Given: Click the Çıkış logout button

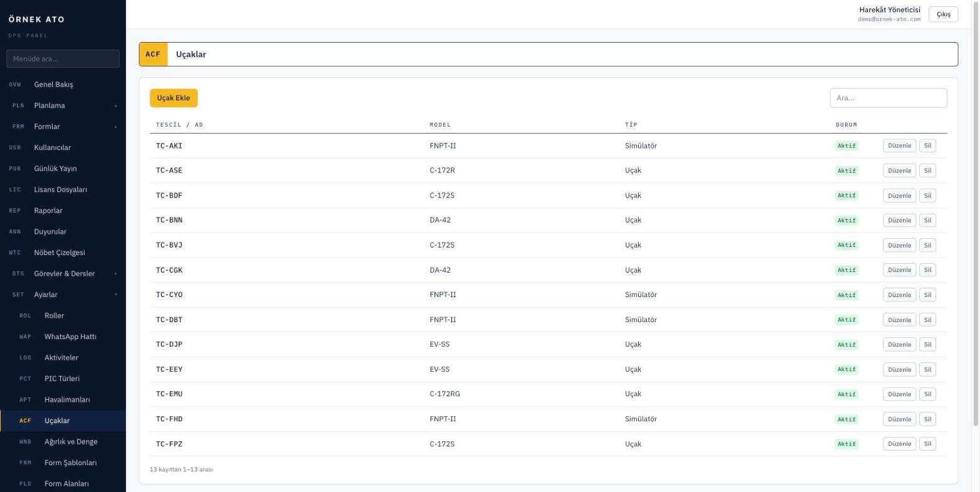Looking at the screenshot, I should click(x=943, y=14).
